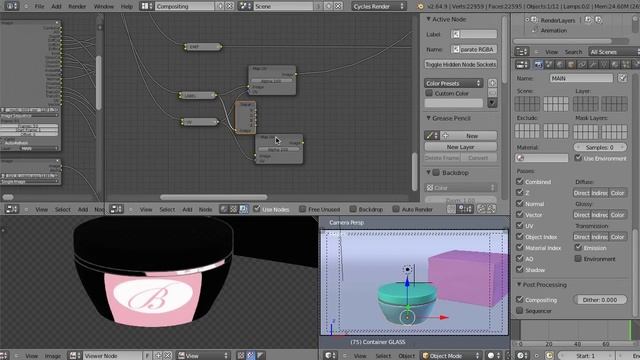Enable the Free Unused checkbox
Screen dimensions: 640x360
pos(302,209)
